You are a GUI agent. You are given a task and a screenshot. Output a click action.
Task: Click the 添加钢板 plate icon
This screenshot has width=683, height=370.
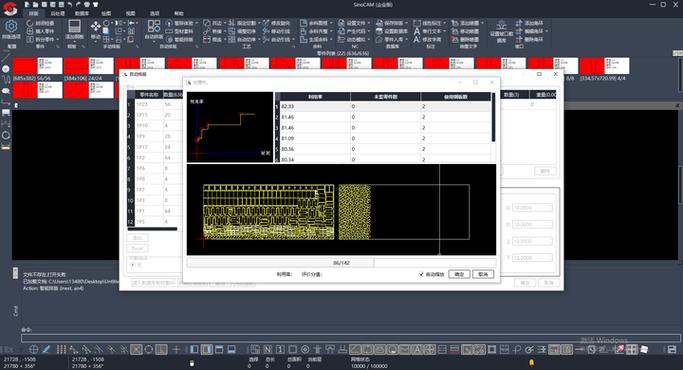pyautogui.click(x=74, y=27)
